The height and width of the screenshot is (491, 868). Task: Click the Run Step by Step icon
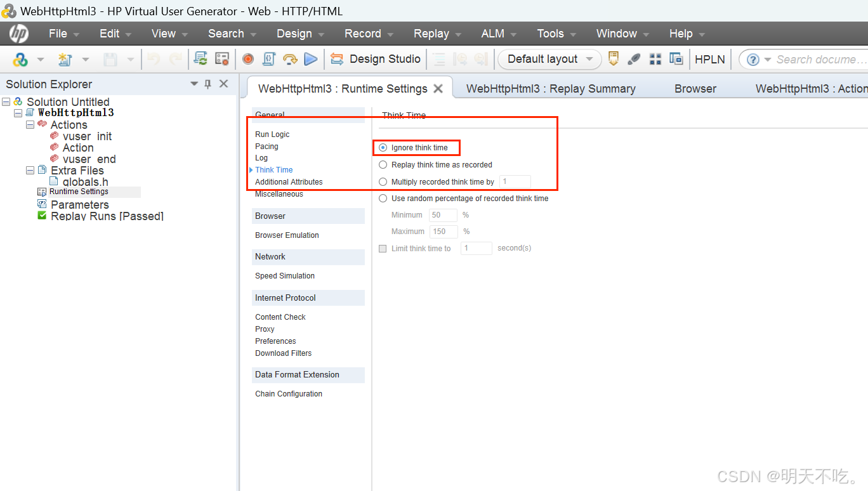click(x=290, y=59)
